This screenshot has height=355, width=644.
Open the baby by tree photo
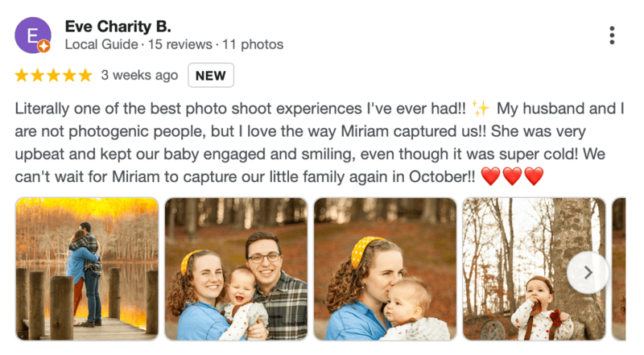tap(523, 269)
